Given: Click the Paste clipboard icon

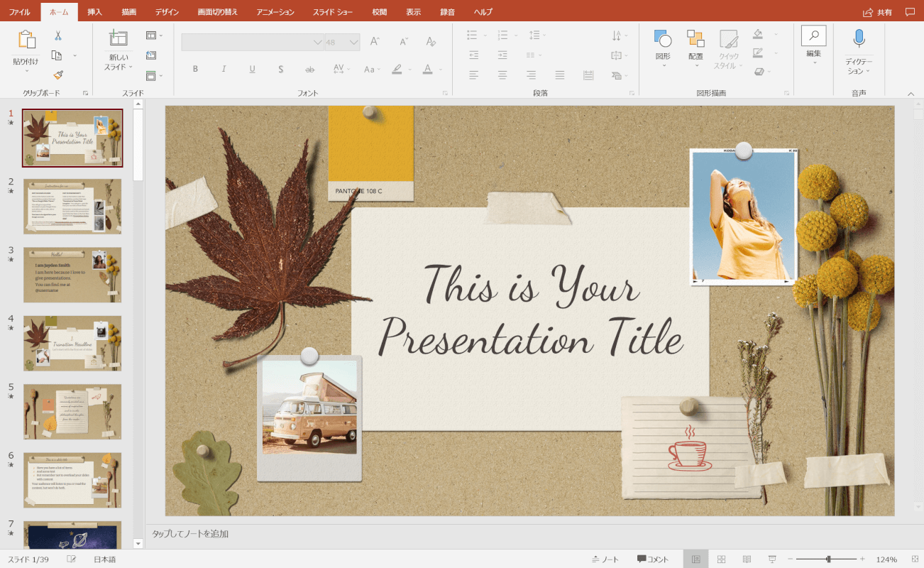Looking at the screenshot, I should (26, 41).
